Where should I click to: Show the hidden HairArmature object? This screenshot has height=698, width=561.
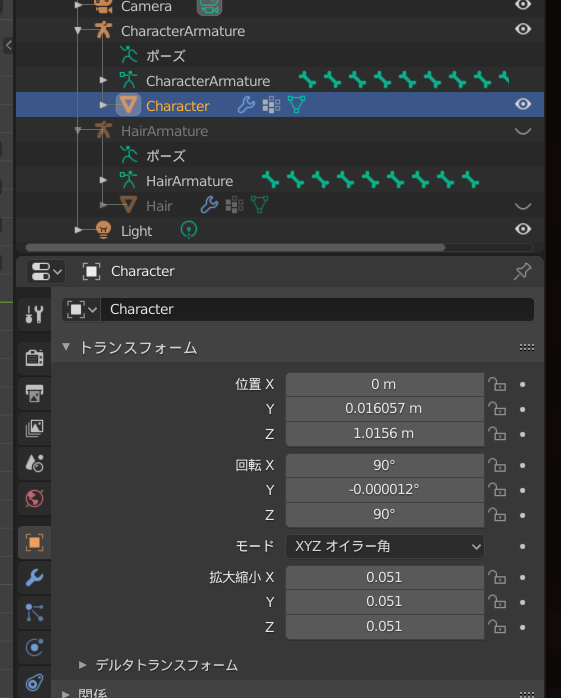(x=523, y=131)
